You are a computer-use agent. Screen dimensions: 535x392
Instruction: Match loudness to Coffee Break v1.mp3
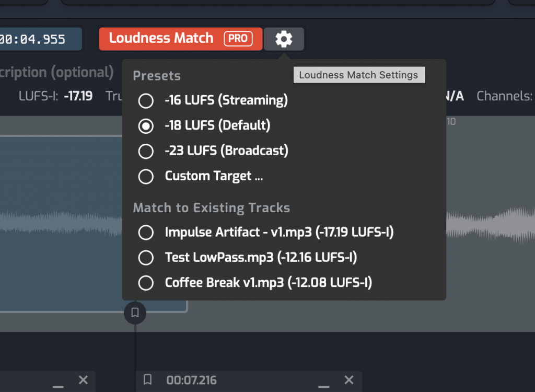[146, 283]
